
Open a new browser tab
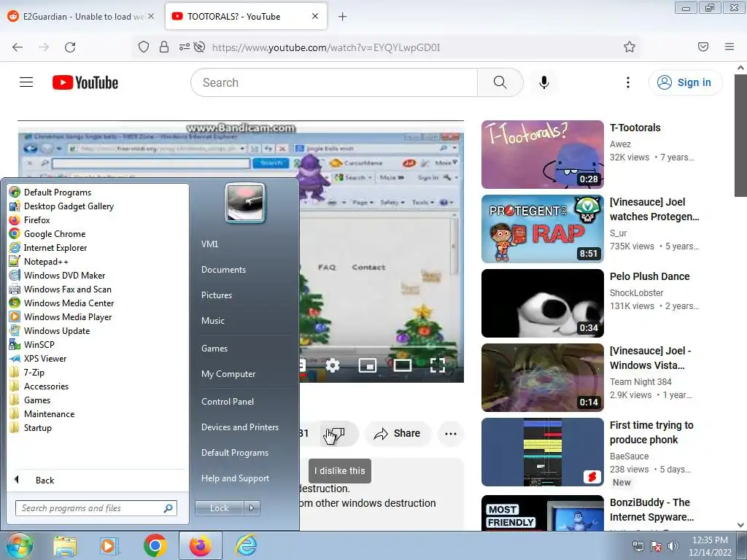click(342, 17)
